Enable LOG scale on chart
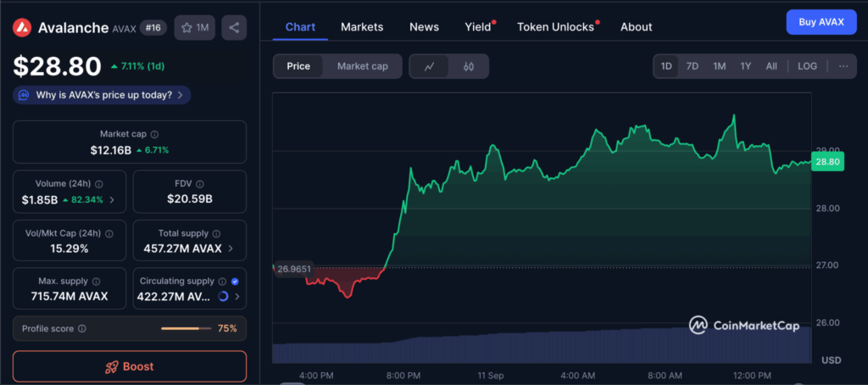The width and height of the screenshot is (868, 385). (x=807, y=66)
